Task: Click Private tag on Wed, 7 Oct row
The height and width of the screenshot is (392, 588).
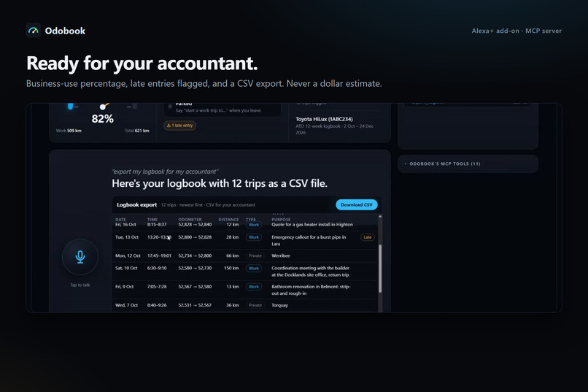Action: (x=255, y=305)
